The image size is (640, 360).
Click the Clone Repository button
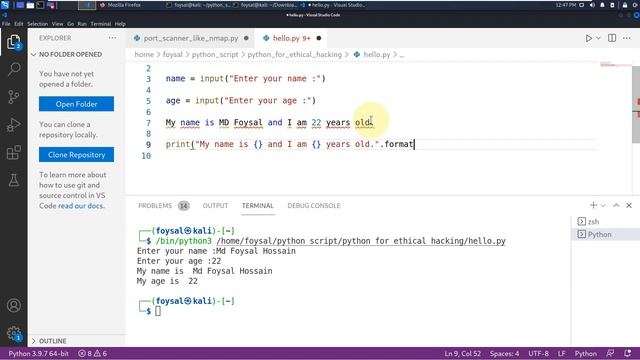(76, 155)
